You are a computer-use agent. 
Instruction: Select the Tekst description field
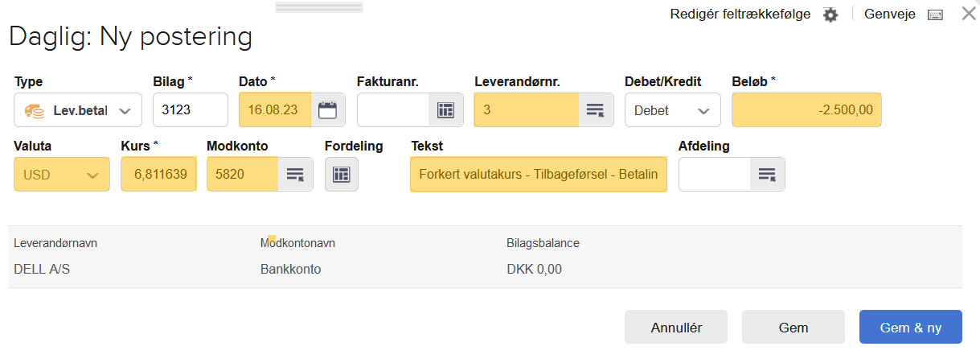tap(538, 174)
